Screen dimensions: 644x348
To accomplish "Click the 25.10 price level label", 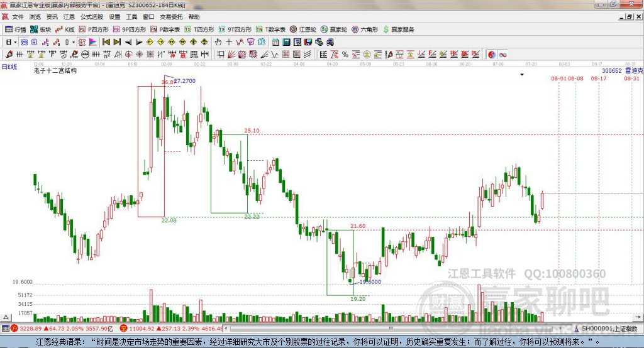I will point(252,131).
